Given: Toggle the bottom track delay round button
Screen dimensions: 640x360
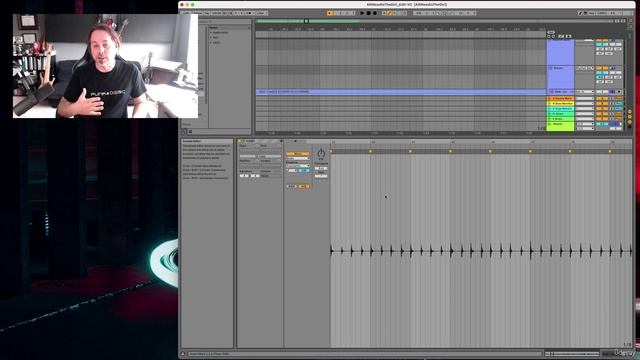Looking at the screenshot, I should point(630,127).
